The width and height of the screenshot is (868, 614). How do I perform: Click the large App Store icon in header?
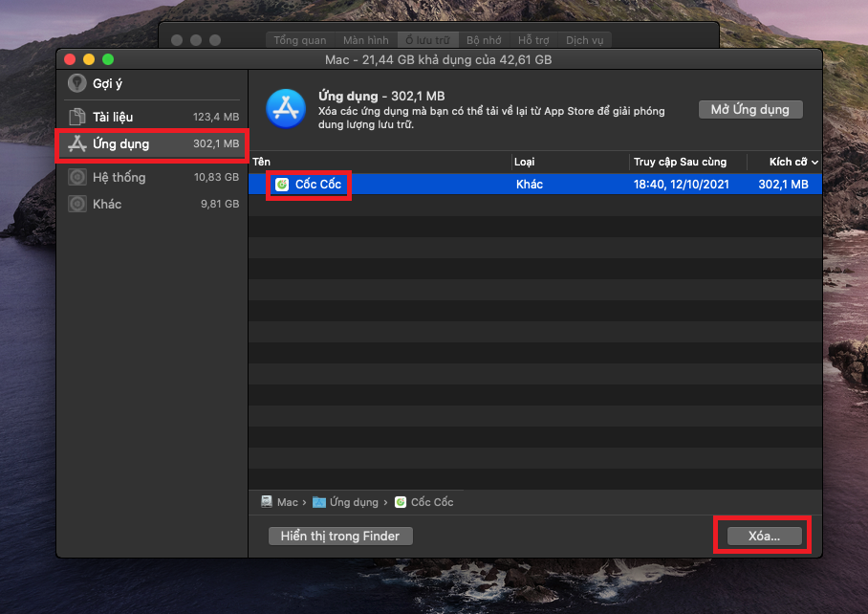[x=286, y=109]
